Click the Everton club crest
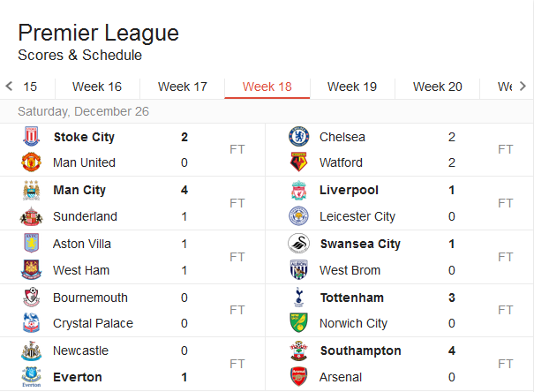This screenshot has width=534, height=392. 31,377
